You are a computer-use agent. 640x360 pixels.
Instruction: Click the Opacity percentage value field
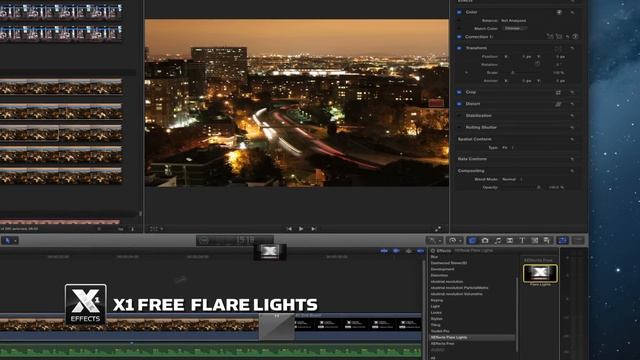point(557,188)
